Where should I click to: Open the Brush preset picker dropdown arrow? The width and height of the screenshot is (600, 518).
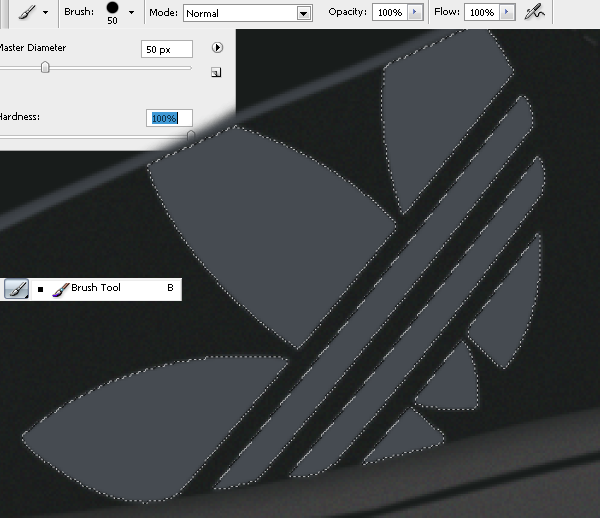131,13
